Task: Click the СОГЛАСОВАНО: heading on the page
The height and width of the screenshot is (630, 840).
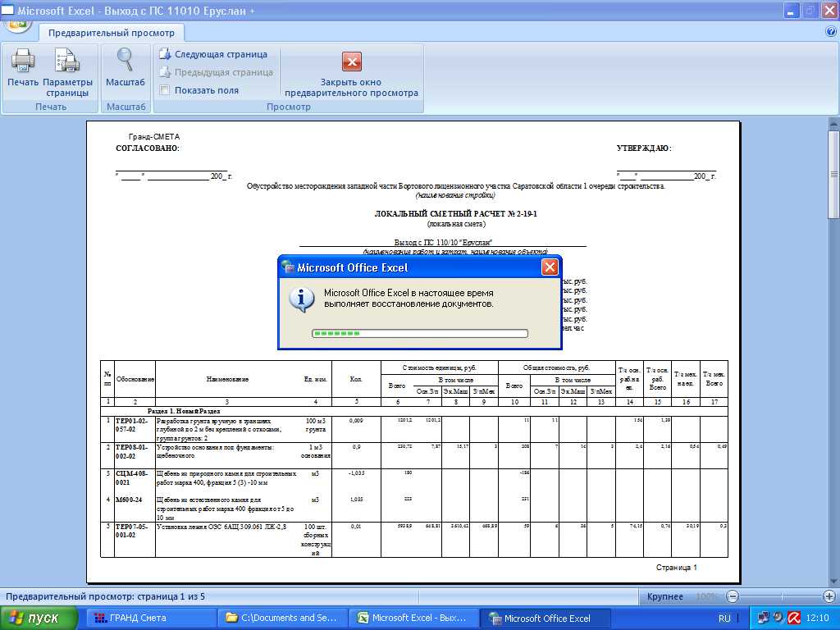Action: (148, 148)
